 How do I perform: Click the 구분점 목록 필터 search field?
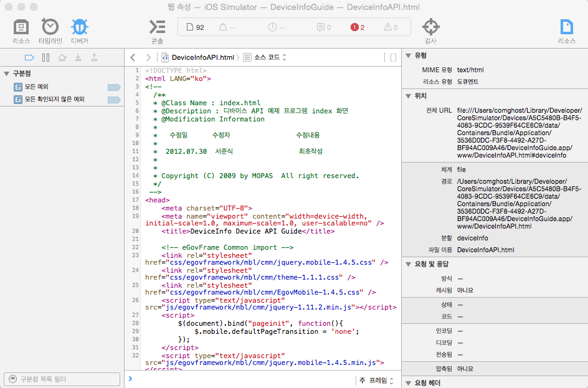click(x=62, y=379)
